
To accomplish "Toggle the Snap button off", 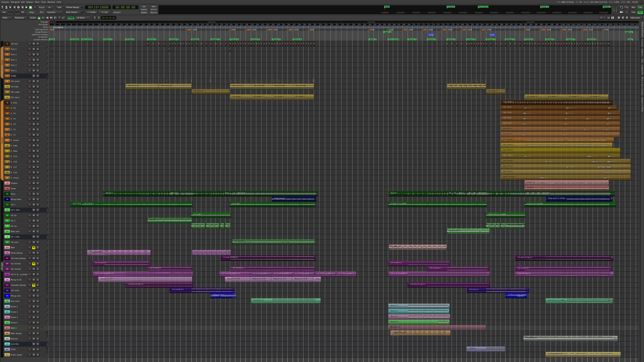I will [x=71, y=18].
